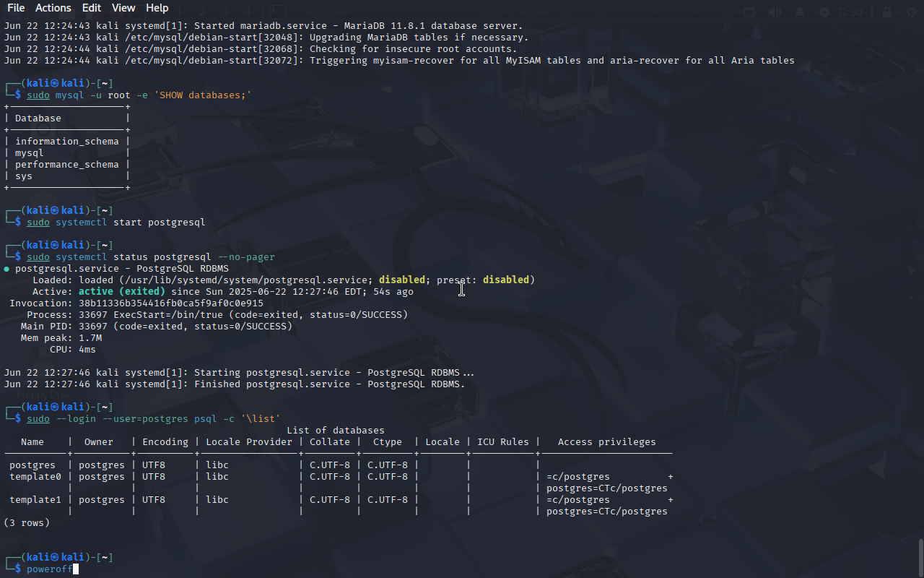
Task: Click the 'template0' database name
Action: tap(35, 477)
